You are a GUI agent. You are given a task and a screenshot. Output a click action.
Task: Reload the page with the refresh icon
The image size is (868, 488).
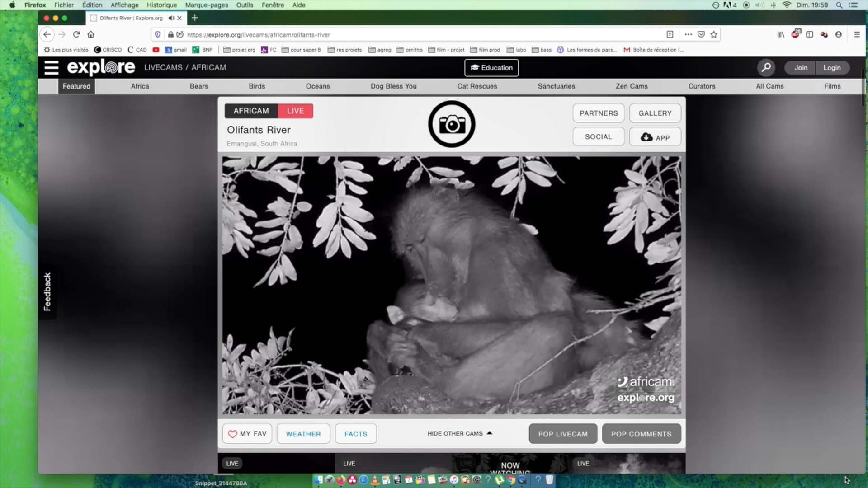tap(76, 34)
